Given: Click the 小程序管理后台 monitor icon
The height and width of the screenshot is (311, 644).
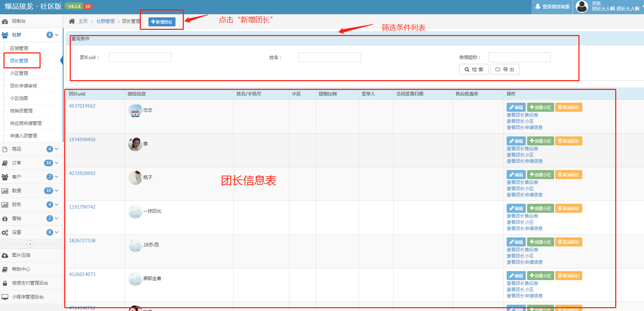Looking at the screenshot, I should [5, 297].
